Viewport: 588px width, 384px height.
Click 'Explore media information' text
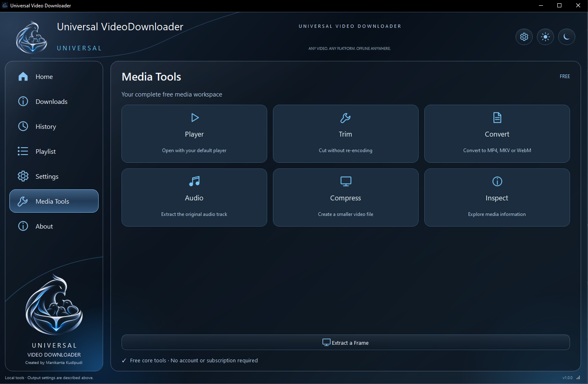(x=497, y=214)
